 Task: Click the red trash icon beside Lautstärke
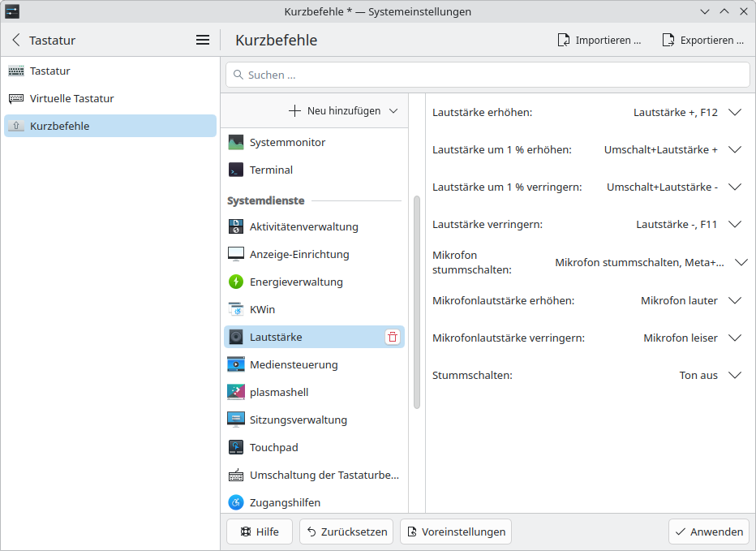point(393,338)
